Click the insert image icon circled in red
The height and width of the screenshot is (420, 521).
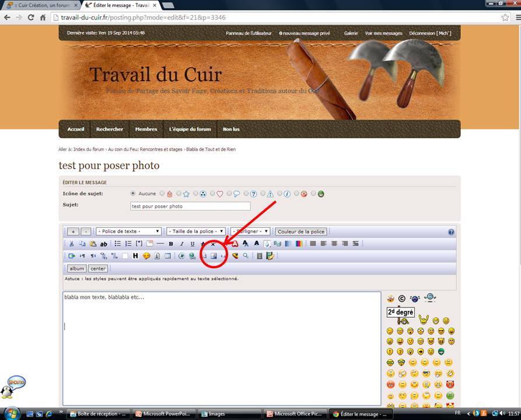tap(214, 256)
